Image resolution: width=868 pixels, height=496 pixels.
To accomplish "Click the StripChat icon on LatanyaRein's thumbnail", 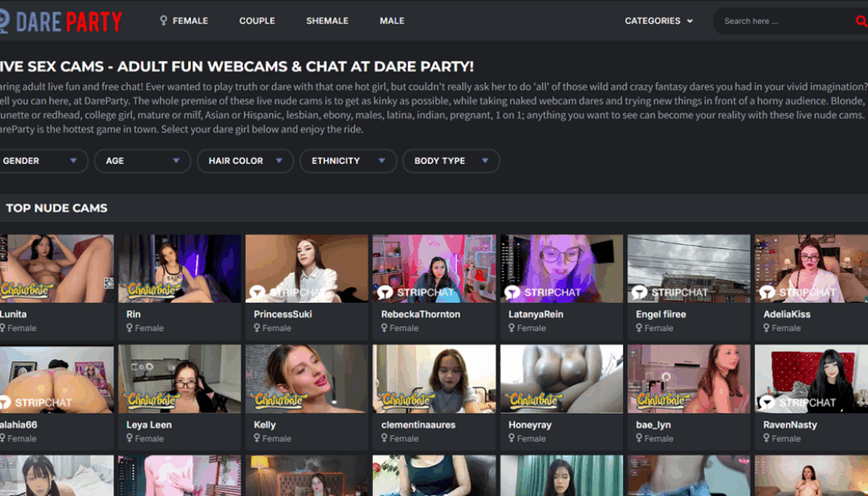I will pos(514,291).
